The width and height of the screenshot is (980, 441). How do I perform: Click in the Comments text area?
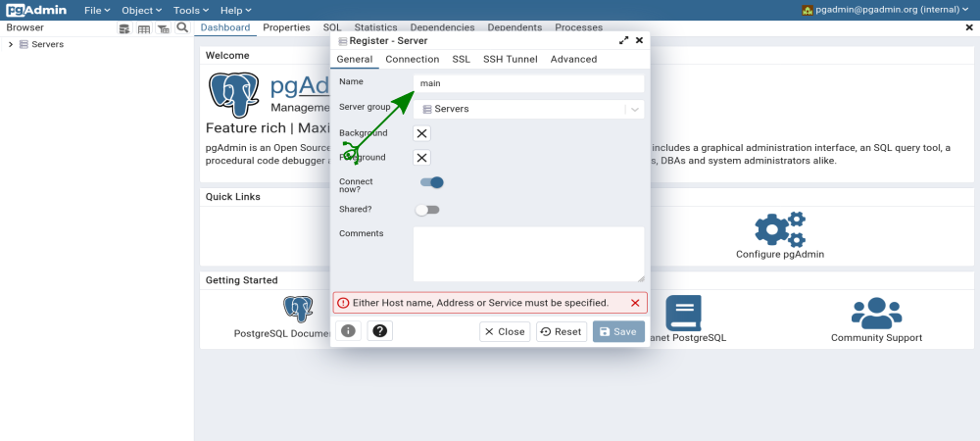[x=529, y=254]
